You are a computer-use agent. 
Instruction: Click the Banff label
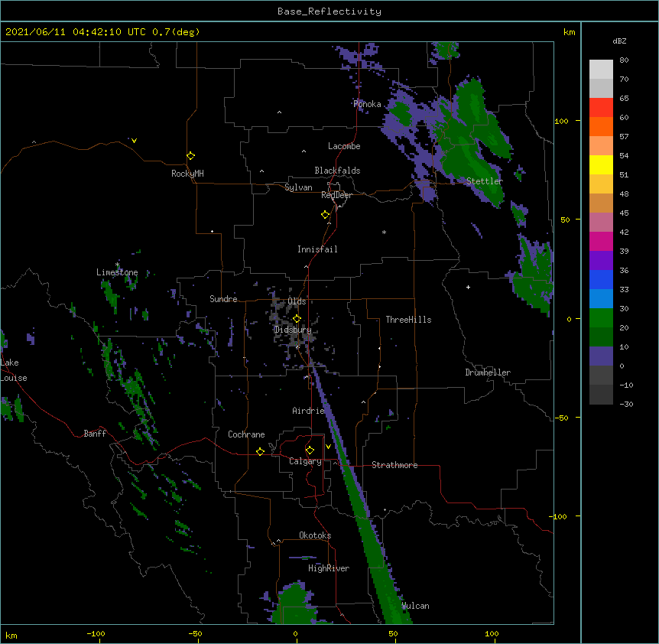[x=95, y=434]
